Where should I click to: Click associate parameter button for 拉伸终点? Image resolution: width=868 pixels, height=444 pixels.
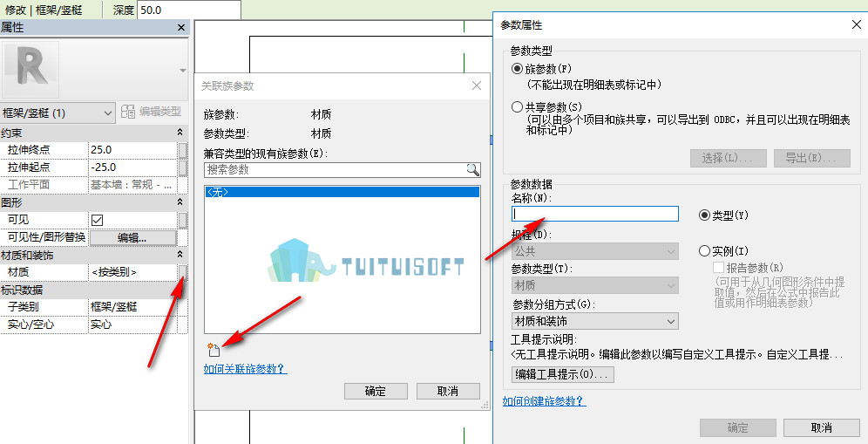pyautogui.click(x=183, y=150)
